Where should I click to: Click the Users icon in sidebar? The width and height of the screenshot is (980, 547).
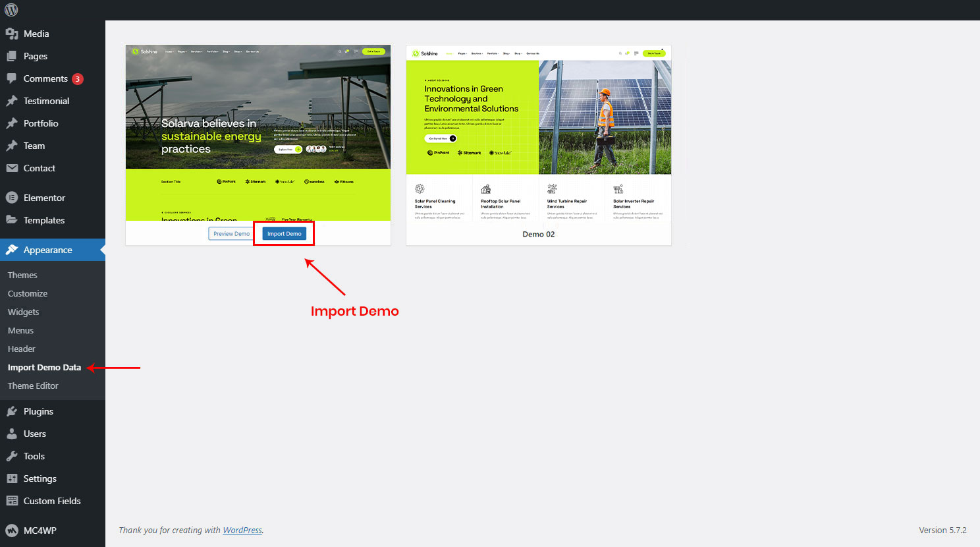pos(12,434)
